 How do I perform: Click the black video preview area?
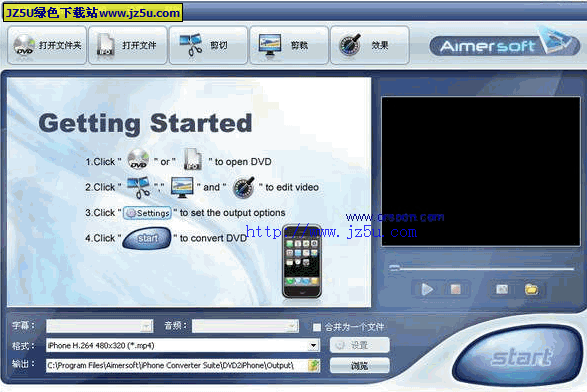(x=481, y=171)
